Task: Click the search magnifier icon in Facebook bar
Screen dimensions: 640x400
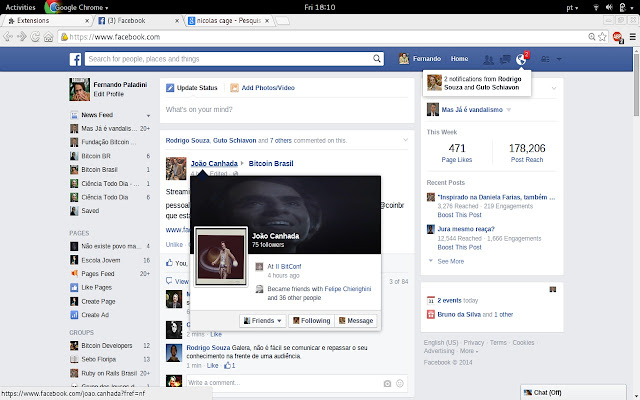Action: coord(377,59)
